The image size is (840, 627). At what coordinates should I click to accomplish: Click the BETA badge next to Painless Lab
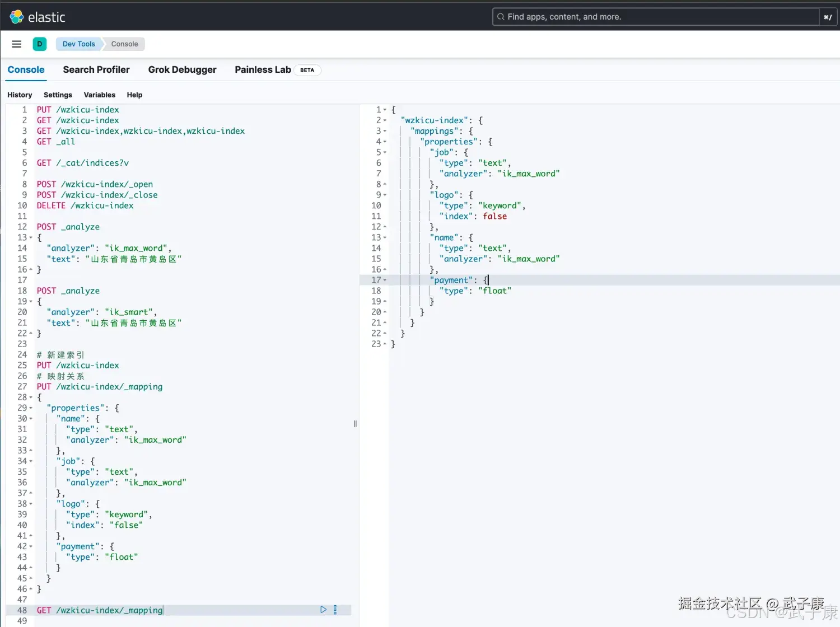click(x=307, y=70)
